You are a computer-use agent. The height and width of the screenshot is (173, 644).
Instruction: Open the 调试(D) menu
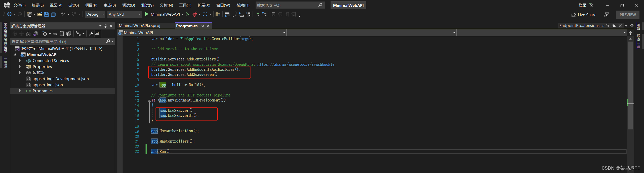pyautogui.click(x=129, y=5)
